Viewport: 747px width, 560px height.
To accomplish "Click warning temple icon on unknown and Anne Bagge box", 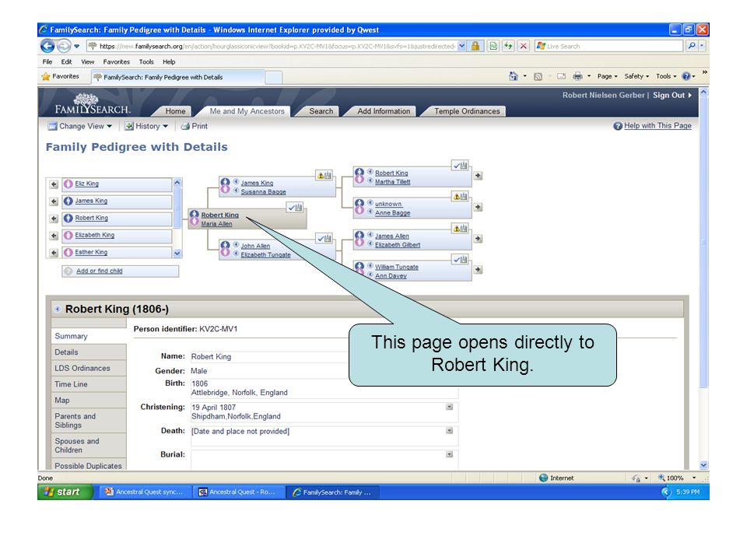I will (460, 196).
